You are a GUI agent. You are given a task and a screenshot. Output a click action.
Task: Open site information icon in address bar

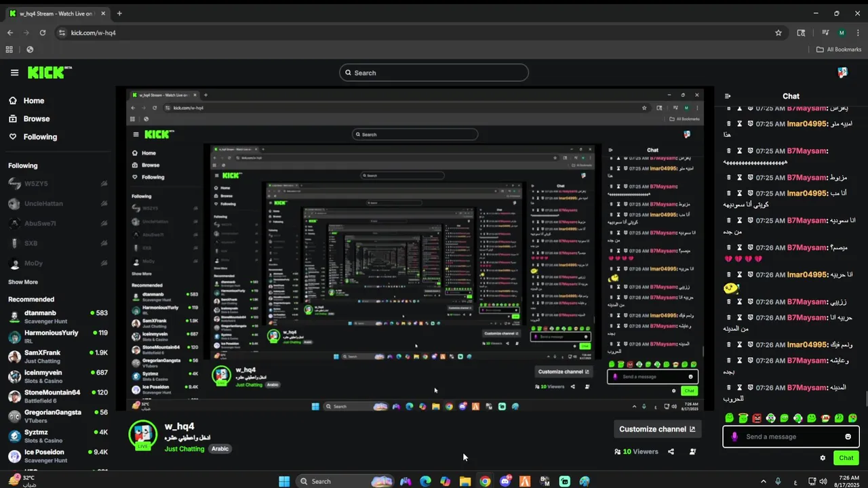62,33
